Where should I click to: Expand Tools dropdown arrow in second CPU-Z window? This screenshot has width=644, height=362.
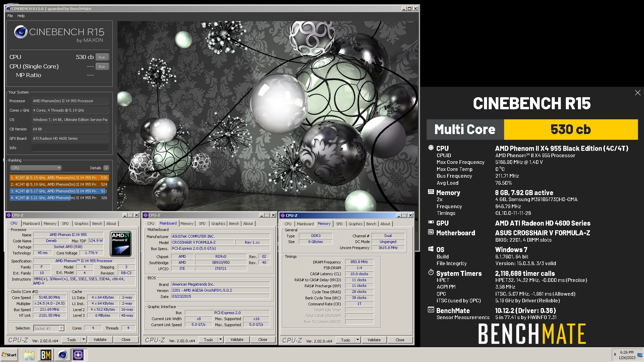click(x=220, y=340)
